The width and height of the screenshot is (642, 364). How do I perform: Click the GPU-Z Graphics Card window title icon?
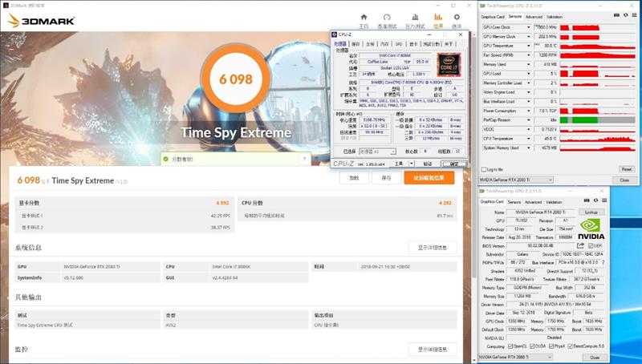click(482, 191)
